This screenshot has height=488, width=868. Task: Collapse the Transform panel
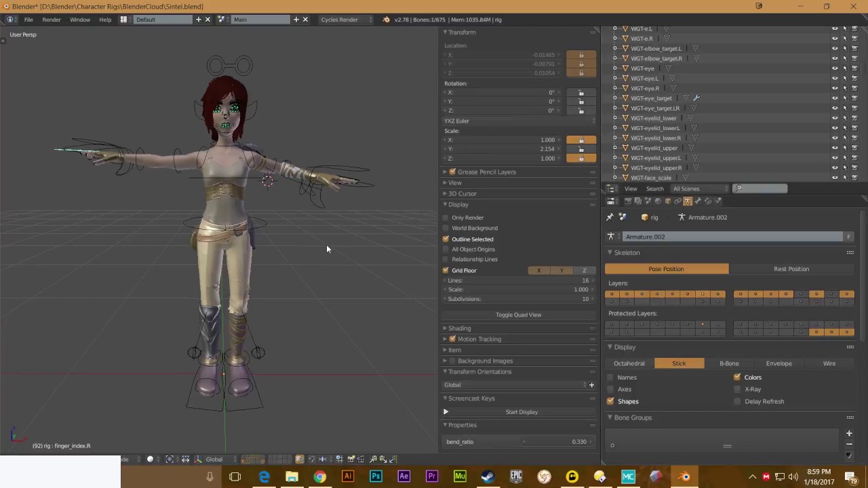[445, 33]
